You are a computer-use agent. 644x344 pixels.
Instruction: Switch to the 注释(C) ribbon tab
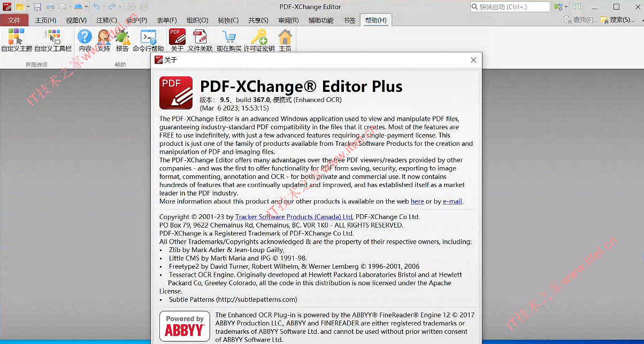(x=106, y=20)
